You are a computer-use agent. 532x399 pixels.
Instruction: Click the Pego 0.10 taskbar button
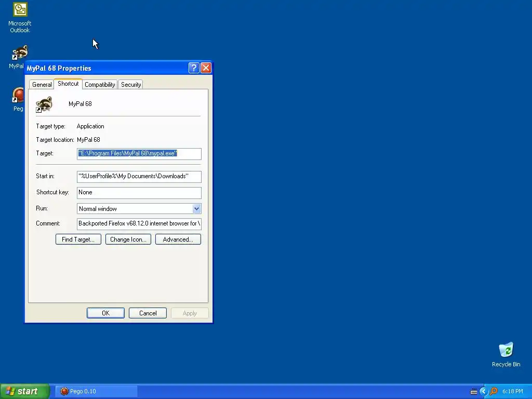coord(96,391)
